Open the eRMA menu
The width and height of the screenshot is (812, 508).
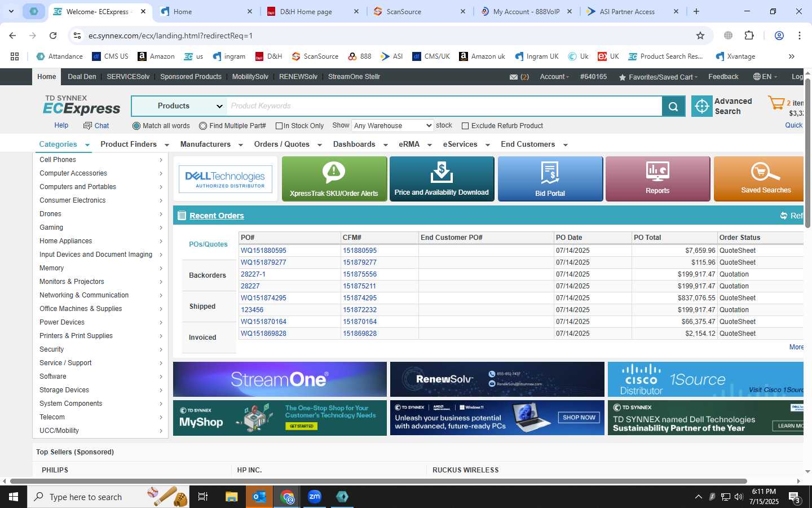click(415, 144)
